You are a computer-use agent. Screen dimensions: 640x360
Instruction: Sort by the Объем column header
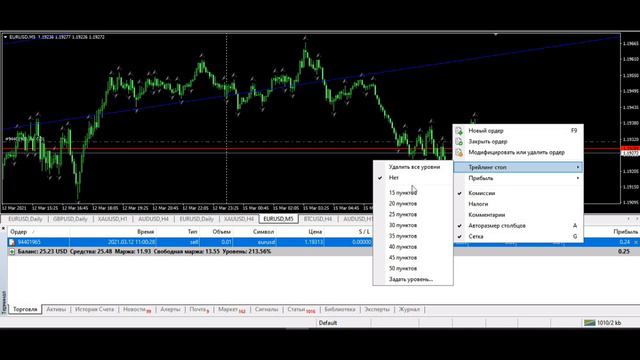click(217, 232)
